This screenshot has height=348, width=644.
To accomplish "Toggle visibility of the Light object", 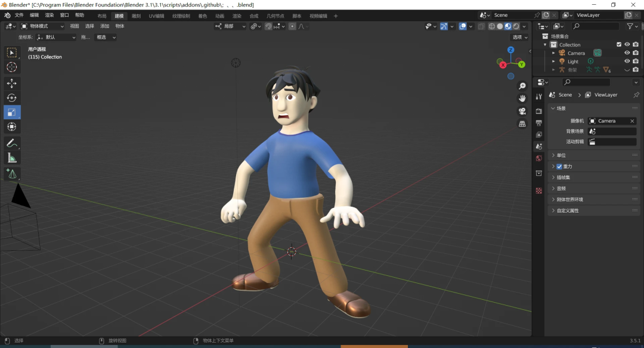I will click(x=627, y=61).
